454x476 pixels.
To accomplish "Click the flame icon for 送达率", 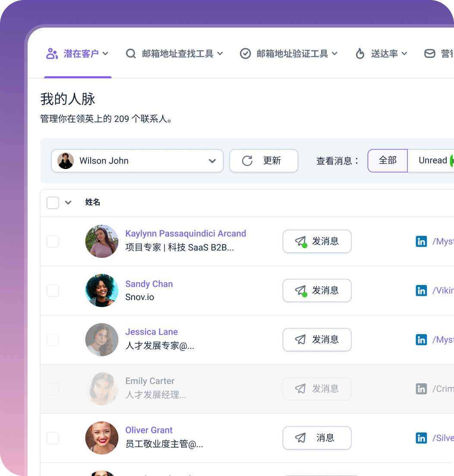I will (360, 54).
